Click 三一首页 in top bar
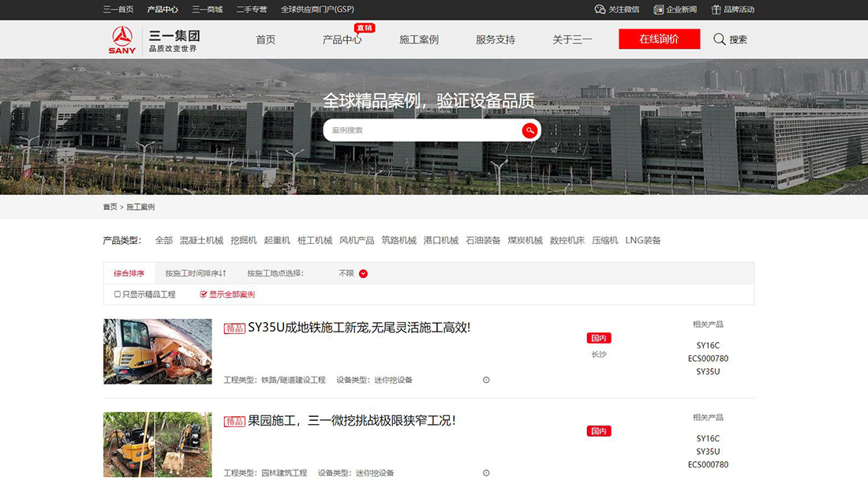The width and height of the screenshot is (868, 488). click(x=118, y=9)
